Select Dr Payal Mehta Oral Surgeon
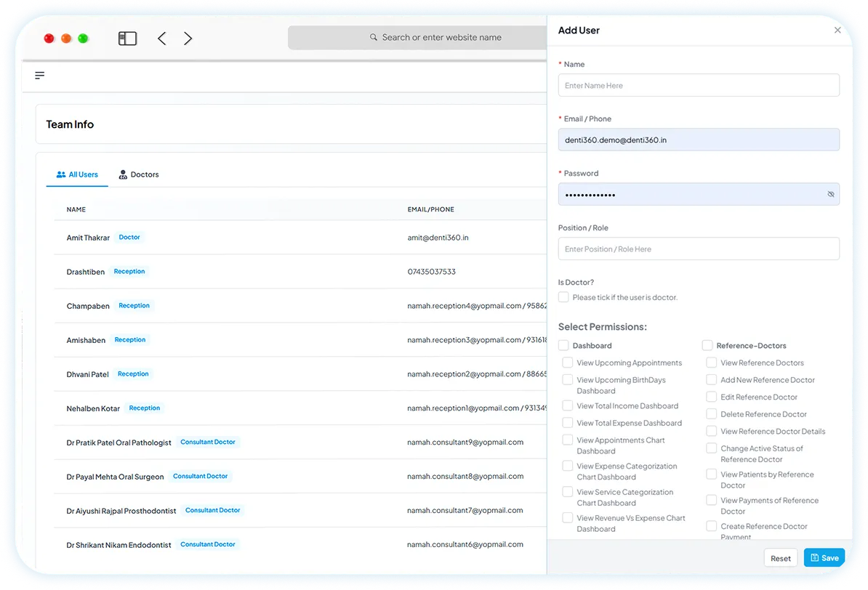868x590 pixels. pyautogui.click(x=115, y=477)
